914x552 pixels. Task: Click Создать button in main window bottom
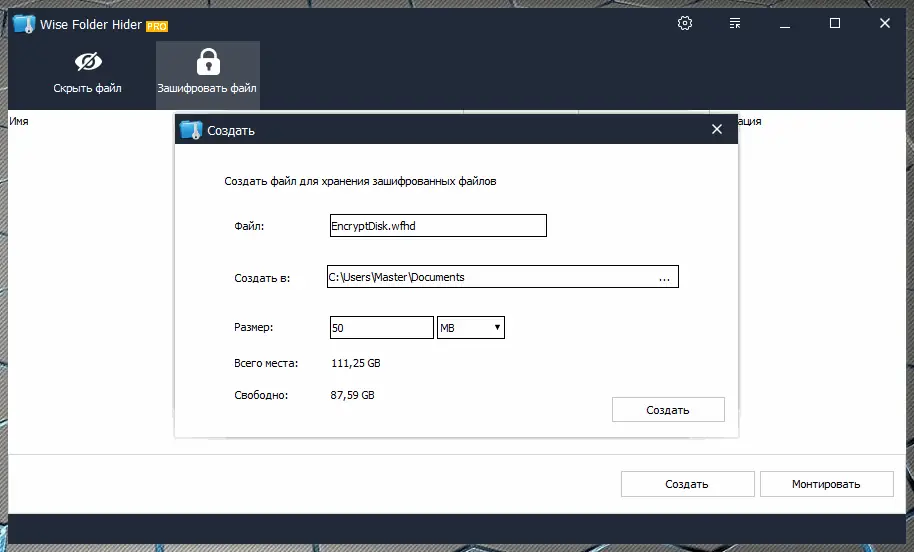coord(688,484)
